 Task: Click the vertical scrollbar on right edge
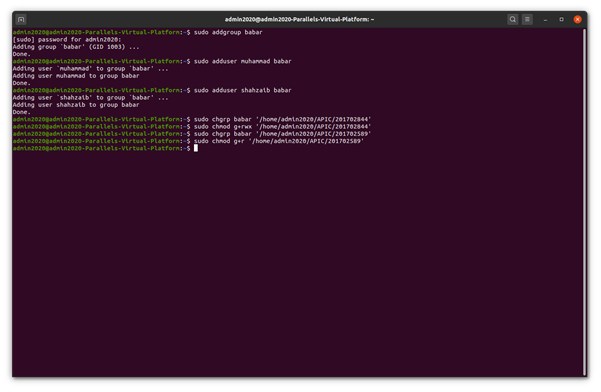tap(585, 202)
